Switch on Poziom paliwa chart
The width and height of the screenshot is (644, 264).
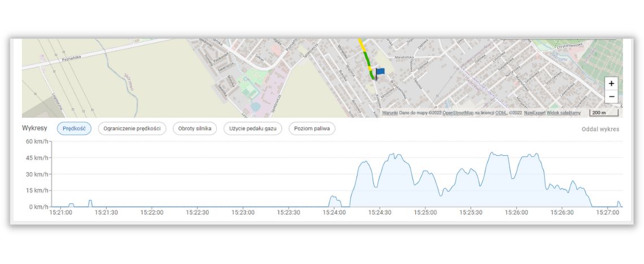(x=312, y=129)
